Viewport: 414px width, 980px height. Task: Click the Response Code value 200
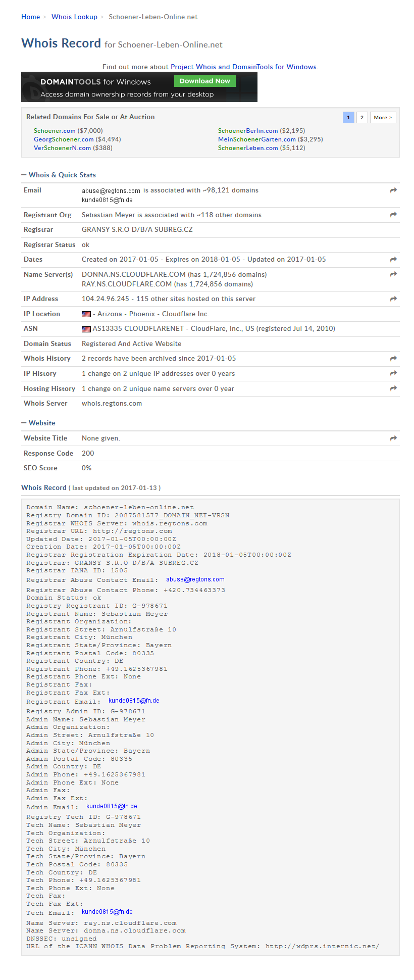(x=88, y=454)
